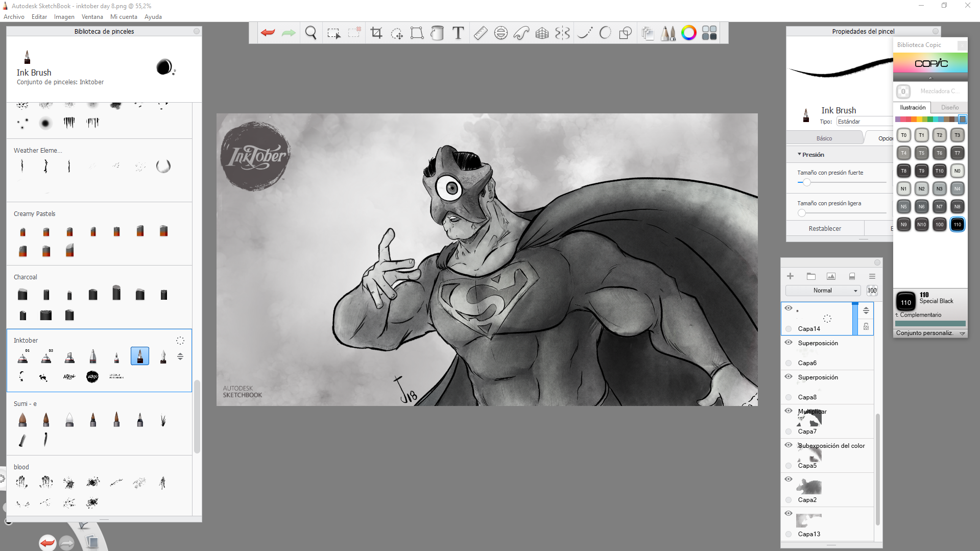Click the red Undo arrow in toolbar
The image size is (980, 551).
pyautogui.click(x=268, y=33)
